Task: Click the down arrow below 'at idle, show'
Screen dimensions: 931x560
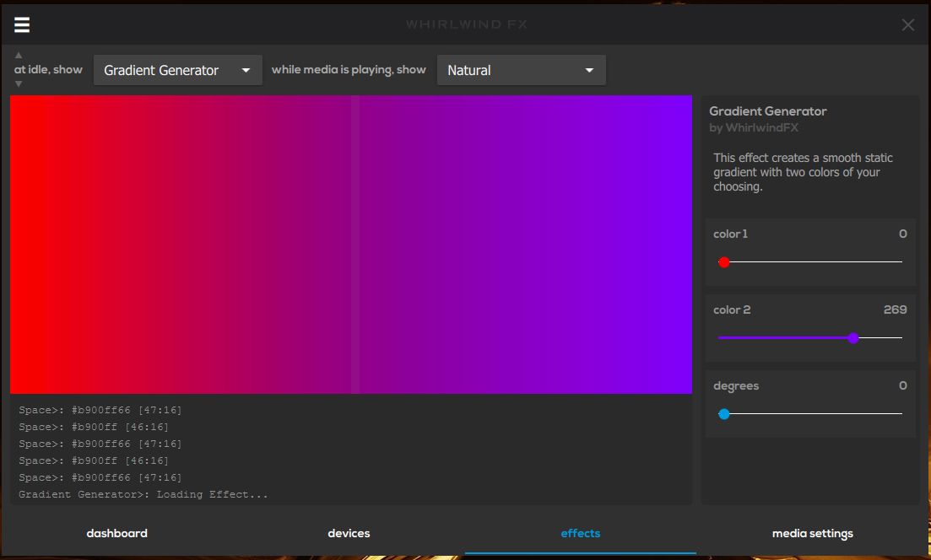Action: 19,83
